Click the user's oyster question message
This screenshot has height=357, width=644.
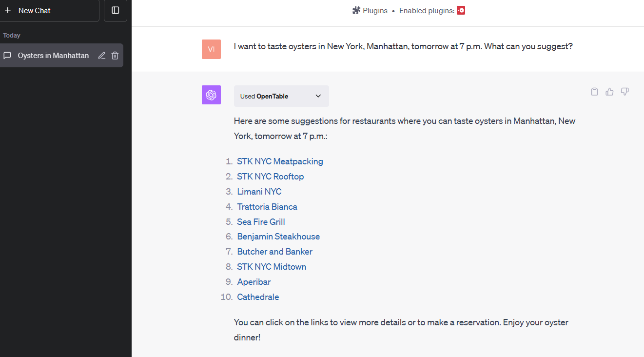(403, 47)
